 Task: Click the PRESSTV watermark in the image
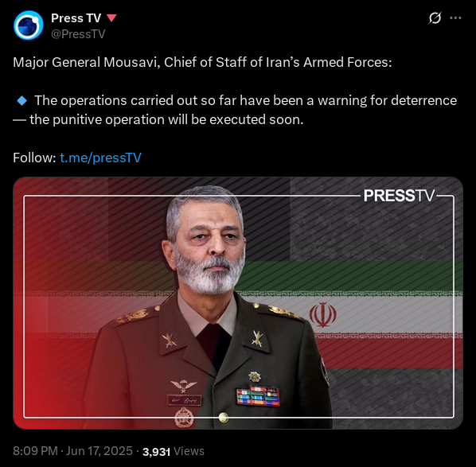pos(399,196)
